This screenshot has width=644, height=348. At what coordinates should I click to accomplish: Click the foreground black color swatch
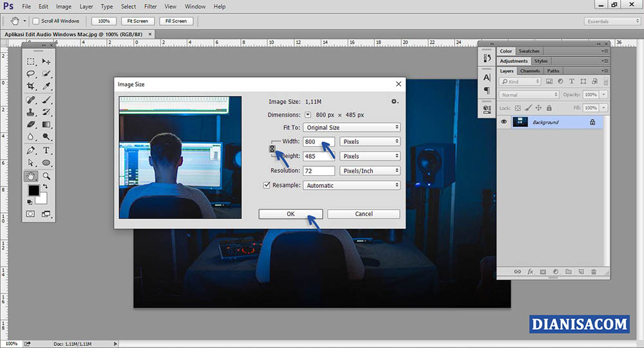33,190
